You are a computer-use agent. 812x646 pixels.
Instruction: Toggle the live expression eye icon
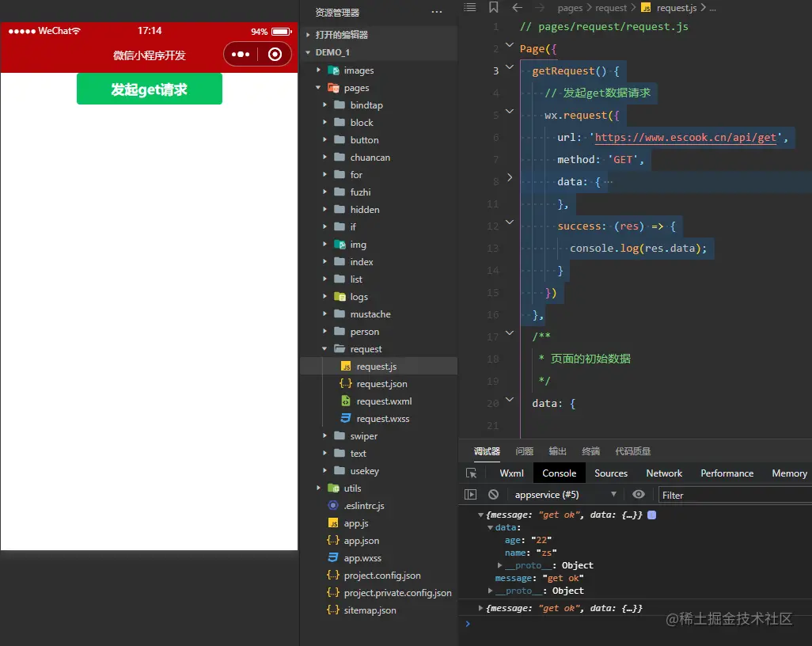coord(639,495)
